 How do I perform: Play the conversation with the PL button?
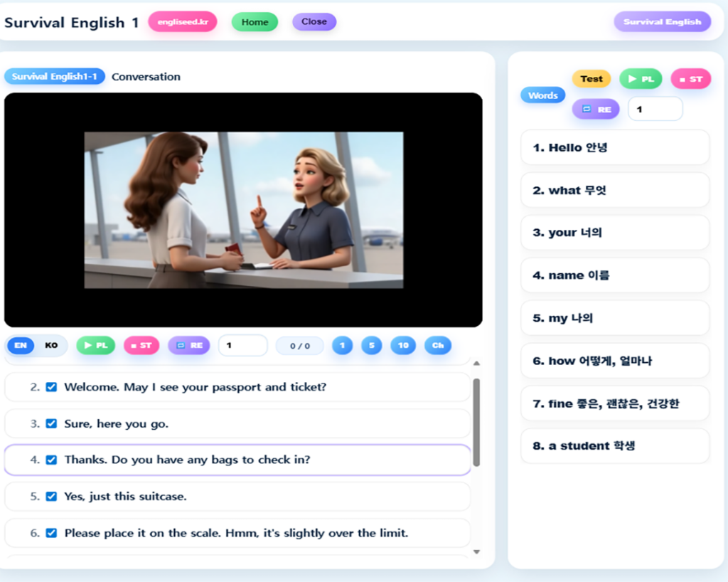click(96, 346)
